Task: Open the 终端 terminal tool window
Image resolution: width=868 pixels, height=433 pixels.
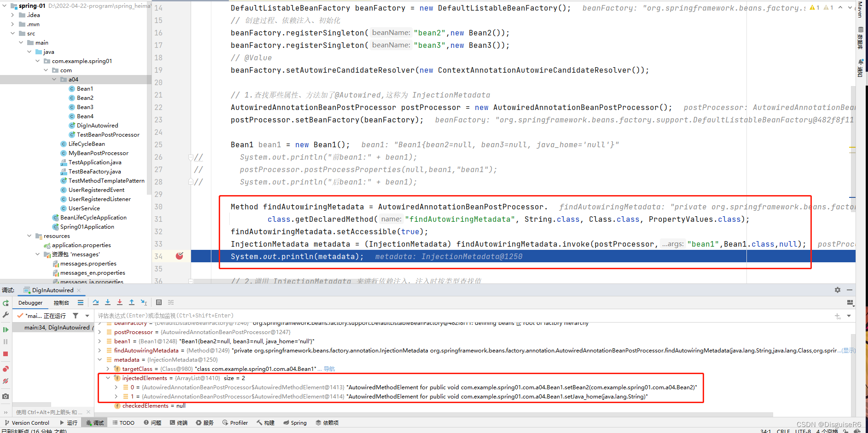Action: [179, 423]
